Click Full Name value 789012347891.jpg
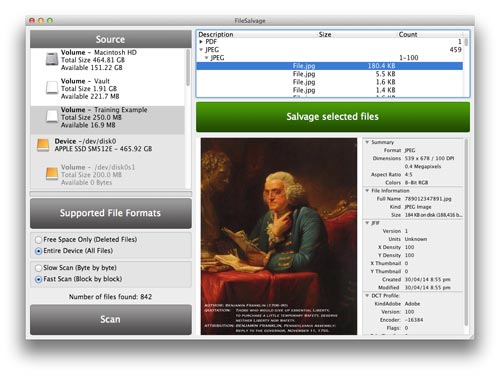The height and width of the screenshot is (375, 500). [x=428, y=199]
